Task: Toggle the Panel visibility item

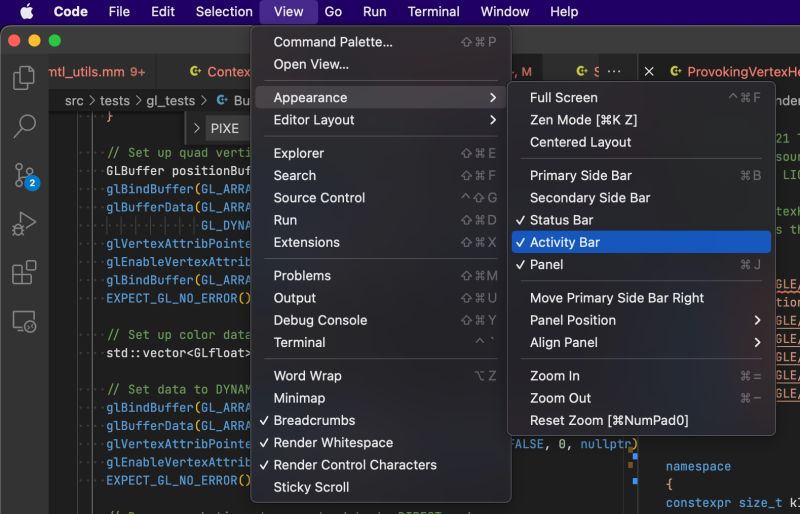Action: coord(641,264)
